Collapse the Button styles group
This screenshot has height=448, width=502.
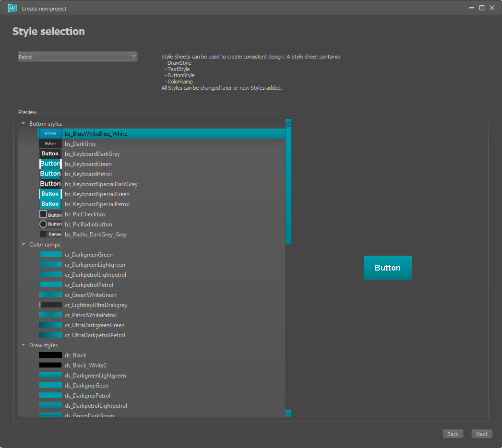point(24,124)
